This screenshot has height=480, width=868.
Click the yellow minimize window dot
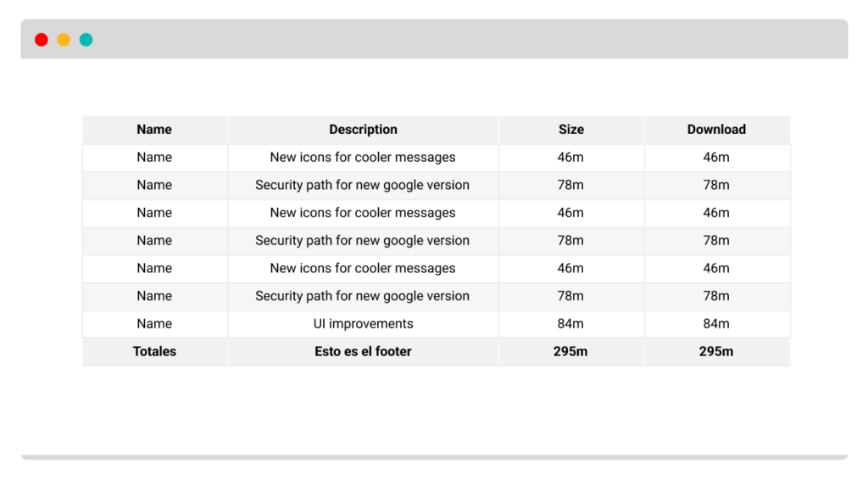64,40
